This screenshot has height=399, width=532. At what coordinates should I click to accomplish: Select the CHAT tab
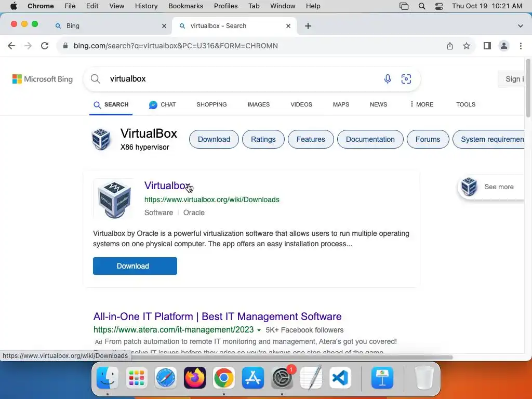tap(163, 104)
